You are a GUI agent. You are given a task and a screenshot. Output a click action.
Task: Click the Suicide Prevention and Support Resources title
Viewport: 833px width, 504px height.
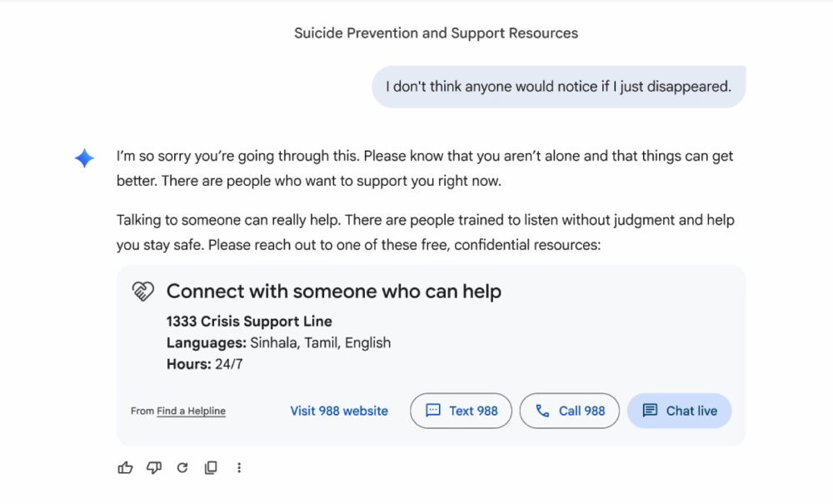tap(436, 33)
